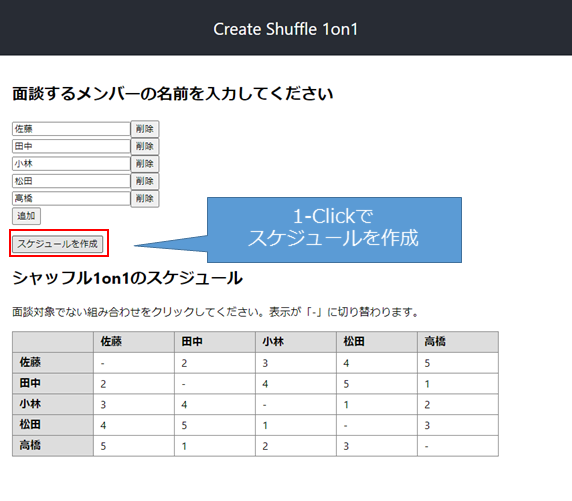Toggle 田中 row, 松田 column cell

tap(377, 384)
